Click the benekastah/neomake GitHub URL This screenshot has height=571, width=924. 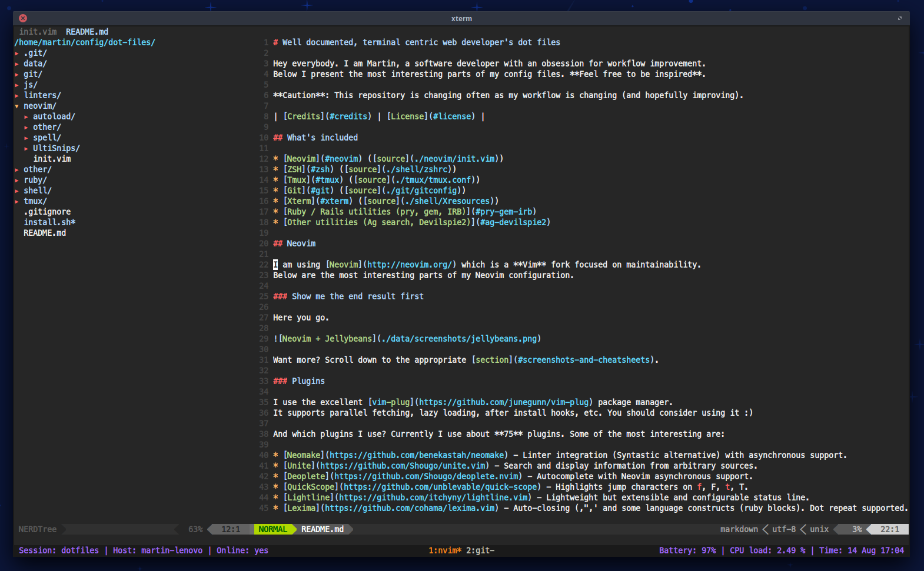[x=417, y=455]
